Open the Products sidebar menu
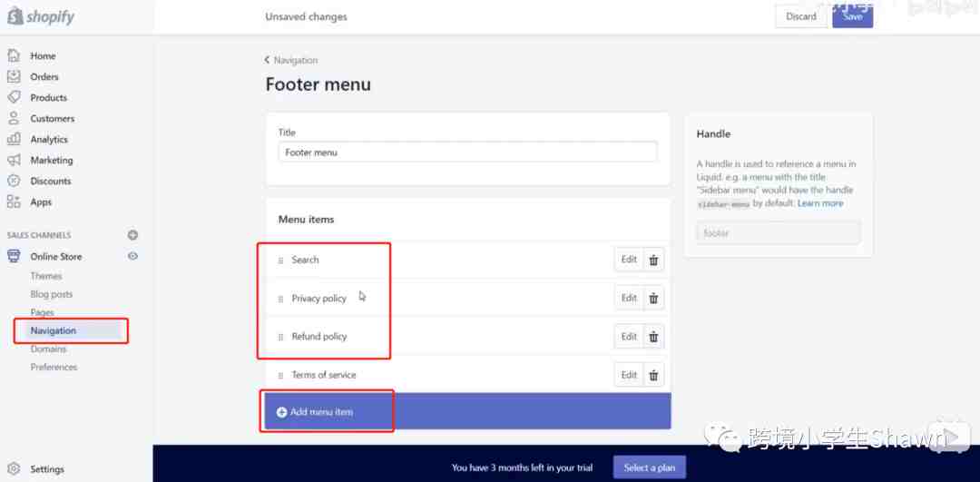Image resolution: width=980 pixels, height=482 pixels. tap(48, 98)
